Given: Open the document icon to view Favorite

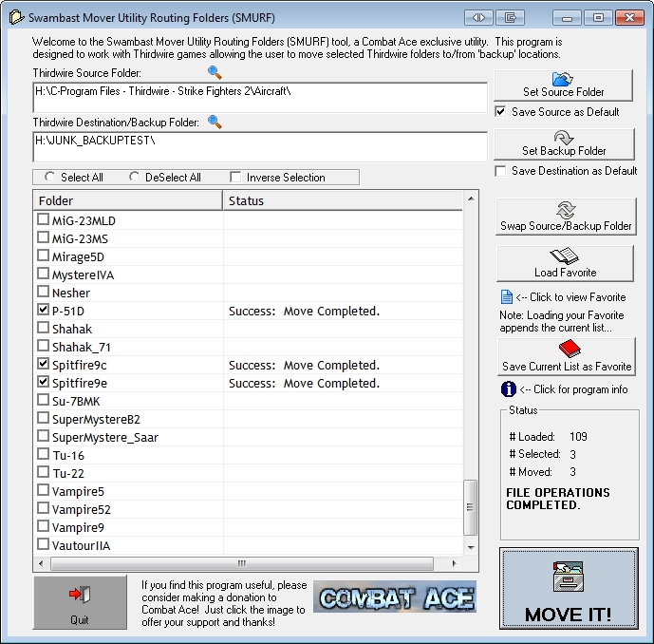Looking at the screenshot, I should pos(506,297).
